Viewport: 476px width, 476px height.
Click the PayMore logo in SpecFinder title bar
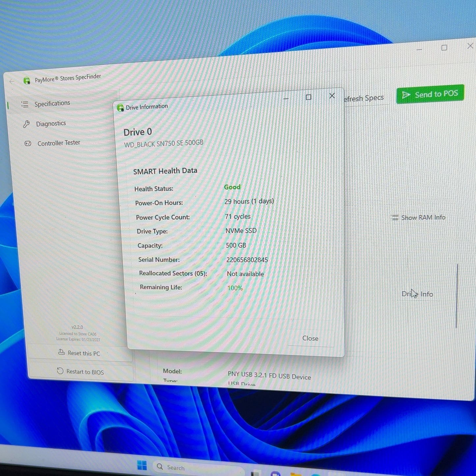27,80
